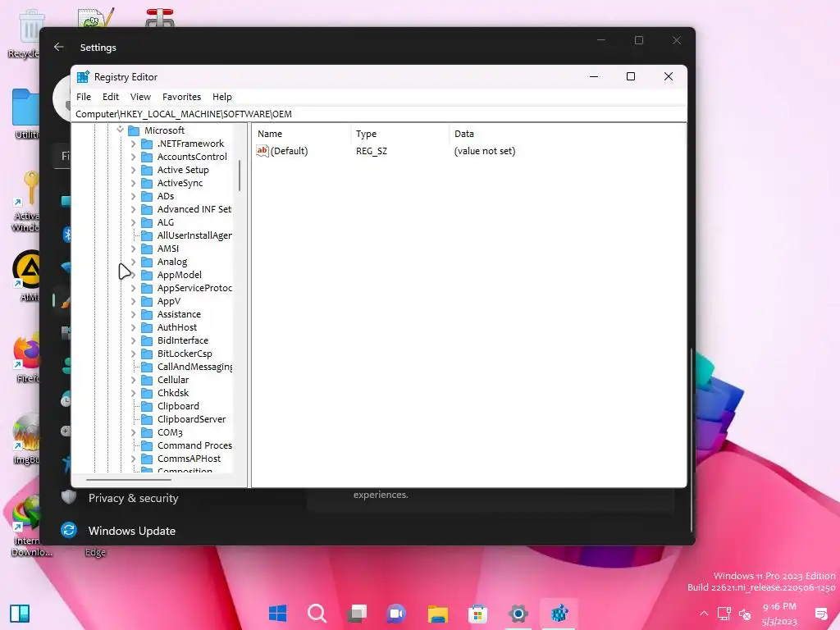Image resolution: width=840 pixels, height=630 pixels.
Task: Select the Assistance folder icon
Action: click(x=147, y=314)
